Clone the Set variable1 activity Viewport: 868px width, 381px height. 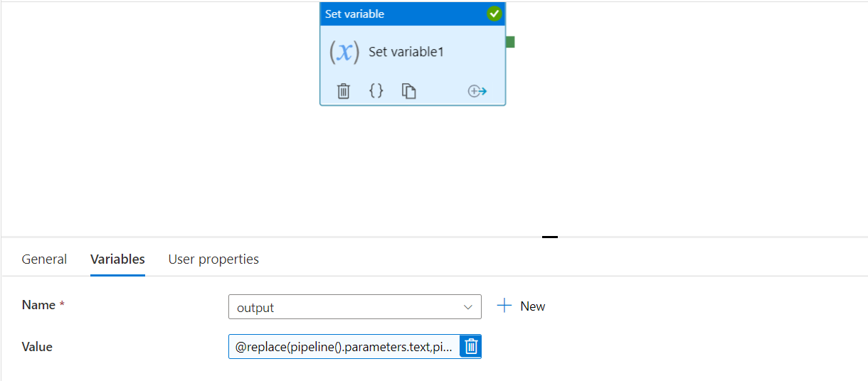tap(408, 91)
